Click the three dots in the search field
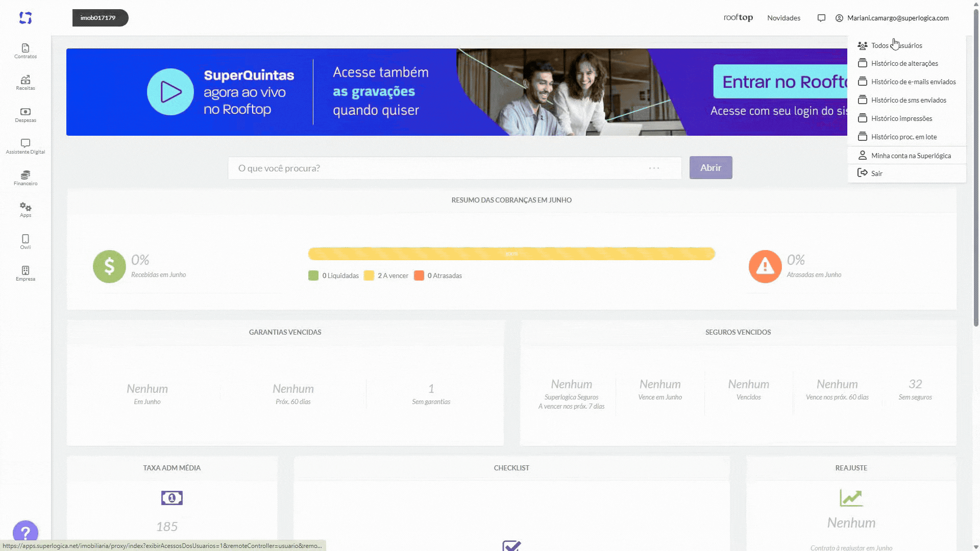 tap(654, 168)
